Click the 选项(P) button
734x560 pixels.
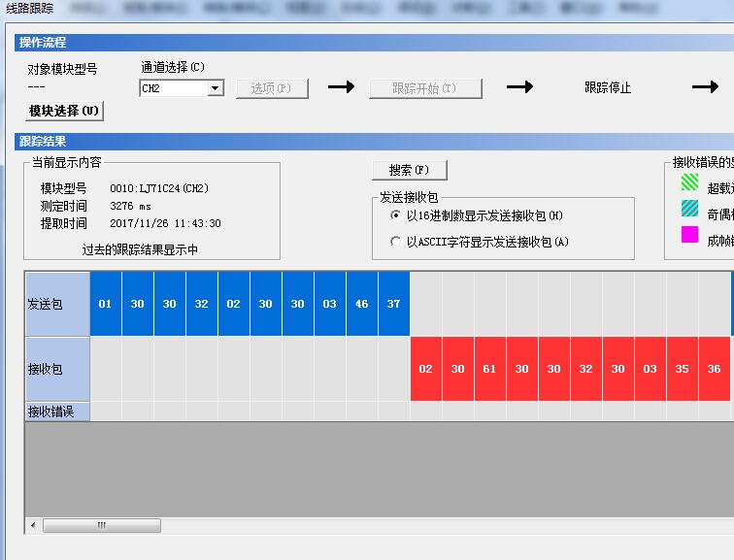pos(272,88)
